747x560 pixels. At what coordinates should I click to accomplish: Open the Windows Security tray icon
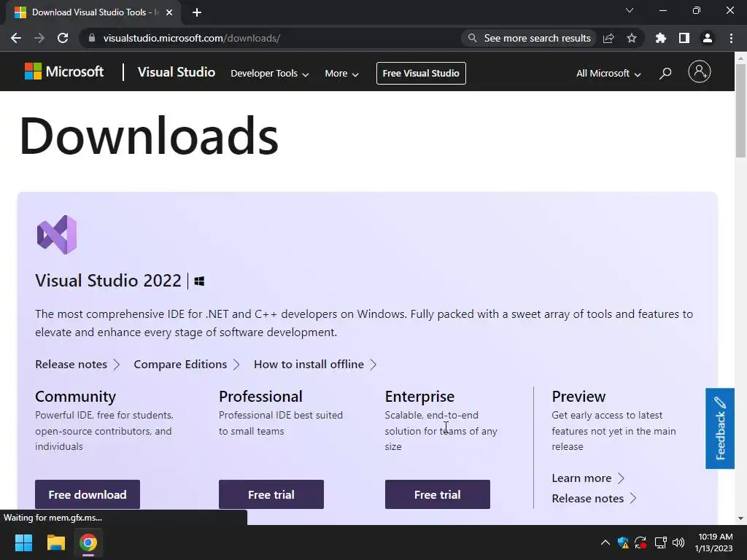[x=623, y=542]
